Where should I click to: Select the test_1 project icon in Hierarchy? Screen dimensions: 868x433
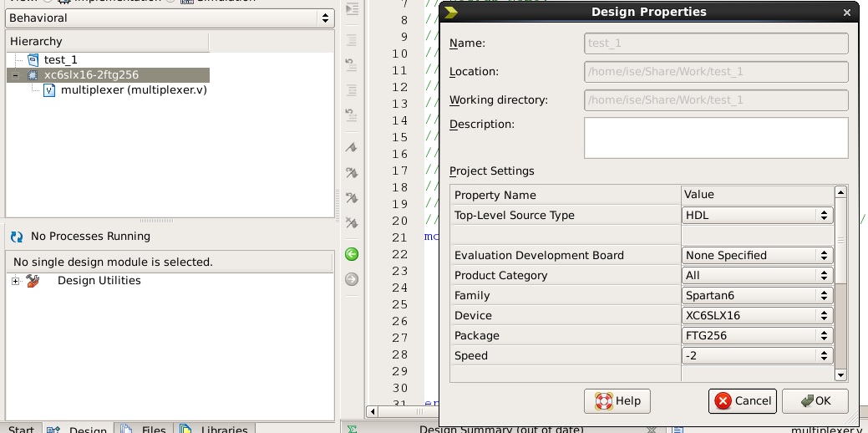[33, 60]
